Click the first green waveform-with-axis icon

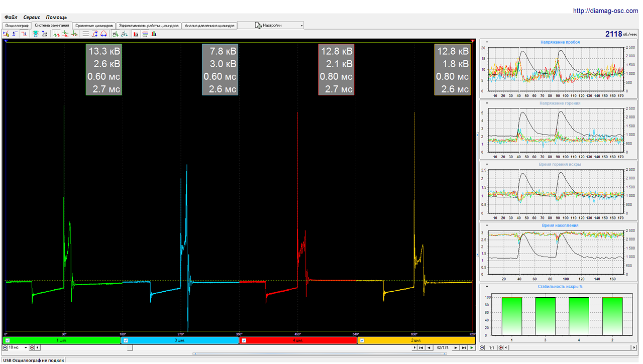coord(115,34)
